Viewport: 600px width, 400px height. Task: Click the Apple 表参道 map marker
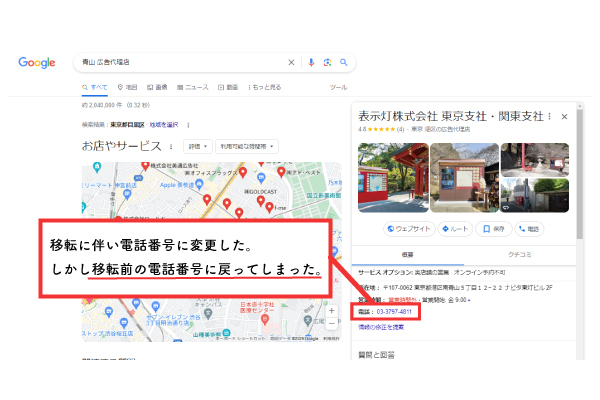199,185
